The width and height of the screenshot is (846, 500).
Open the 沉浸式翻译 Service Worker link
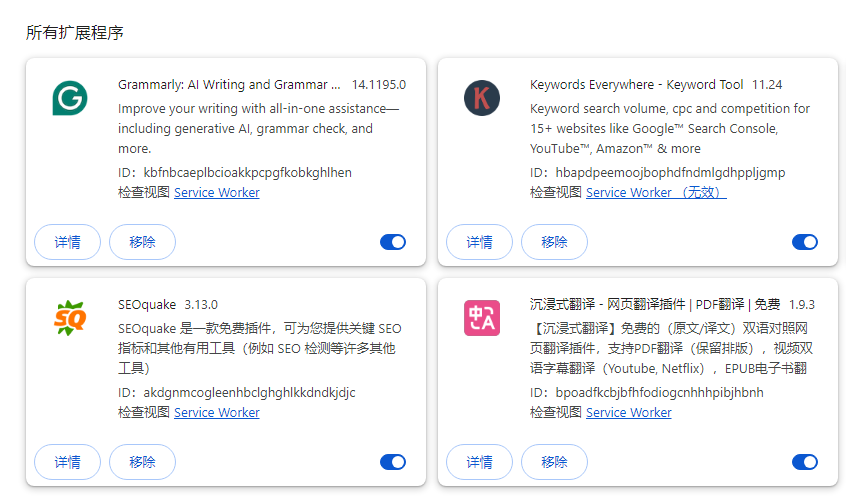click(629, 413)
